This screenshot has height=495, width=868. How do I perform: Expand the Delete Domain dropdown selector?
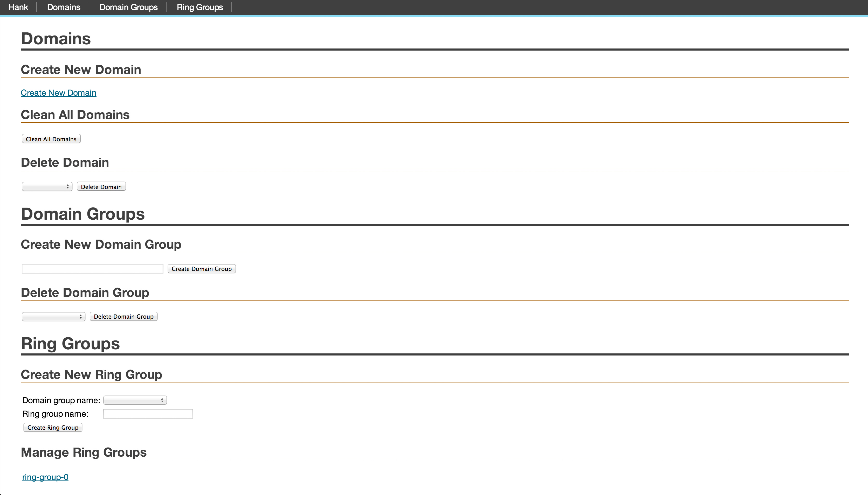coord(46,186)
